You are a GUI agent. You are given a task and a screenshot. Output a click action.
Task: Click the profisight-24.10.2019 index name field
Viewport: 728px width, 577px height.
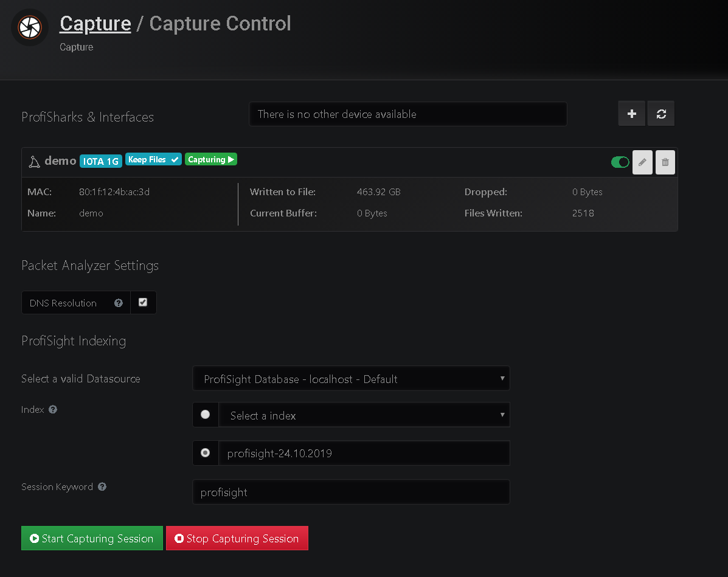[364, 453]
